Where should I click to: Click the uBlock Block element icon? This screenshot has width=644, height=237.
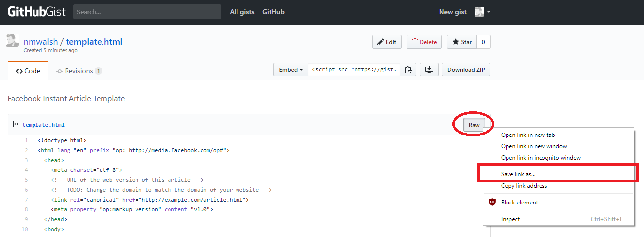tap(492, 202)
